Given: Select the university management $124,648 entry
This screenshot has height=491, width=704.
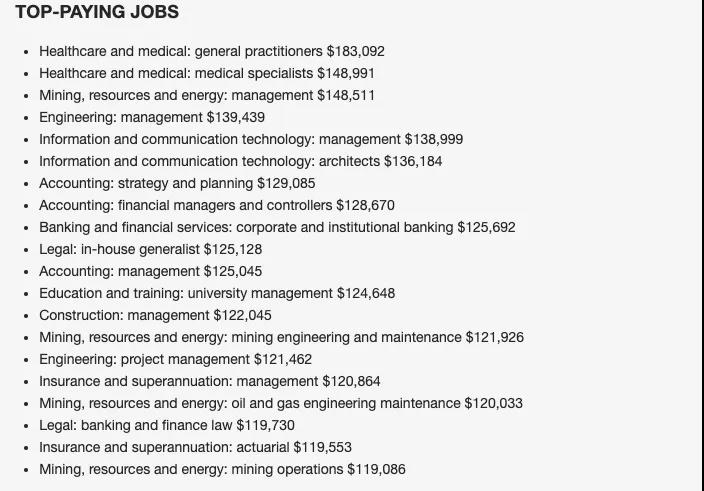Looking at the screenshot, I should [217, 293].
